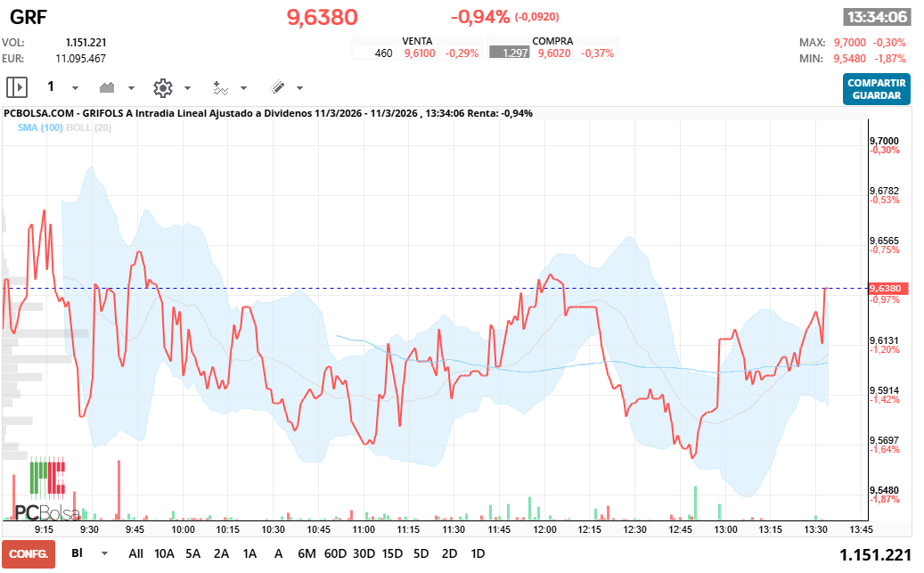
Task: Click the area chart type icon
Action: [x=108, y=87]
